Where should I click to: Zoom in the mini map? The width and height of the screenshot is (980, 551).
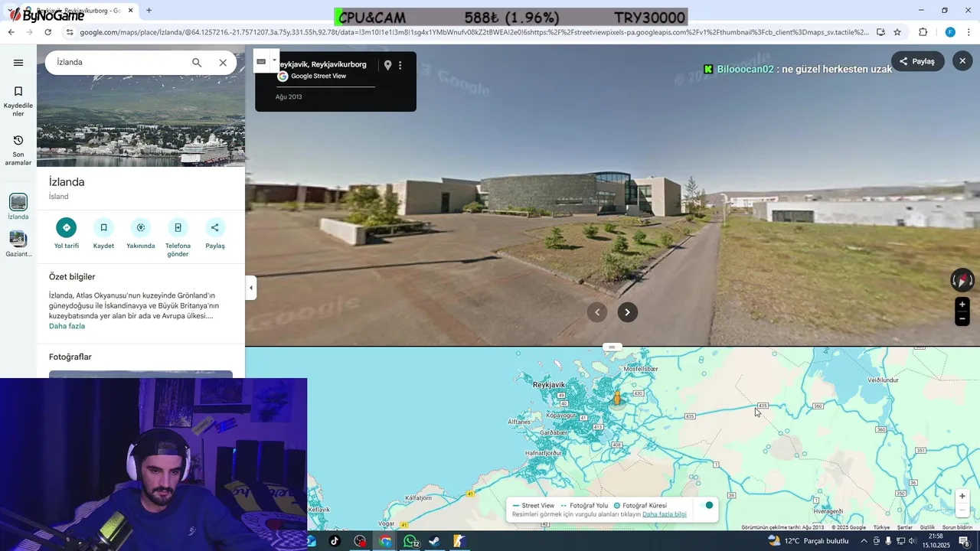pos(962,496)
